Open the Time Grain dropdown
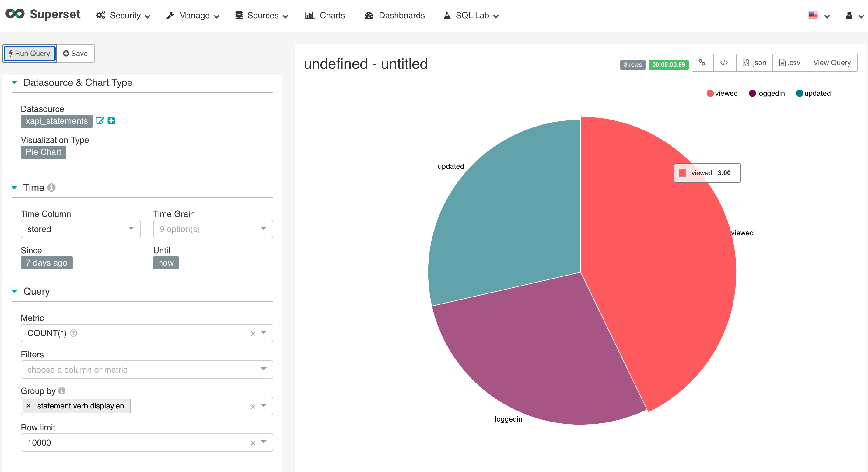This screenshot has height=472, width=868. (213, 229)
